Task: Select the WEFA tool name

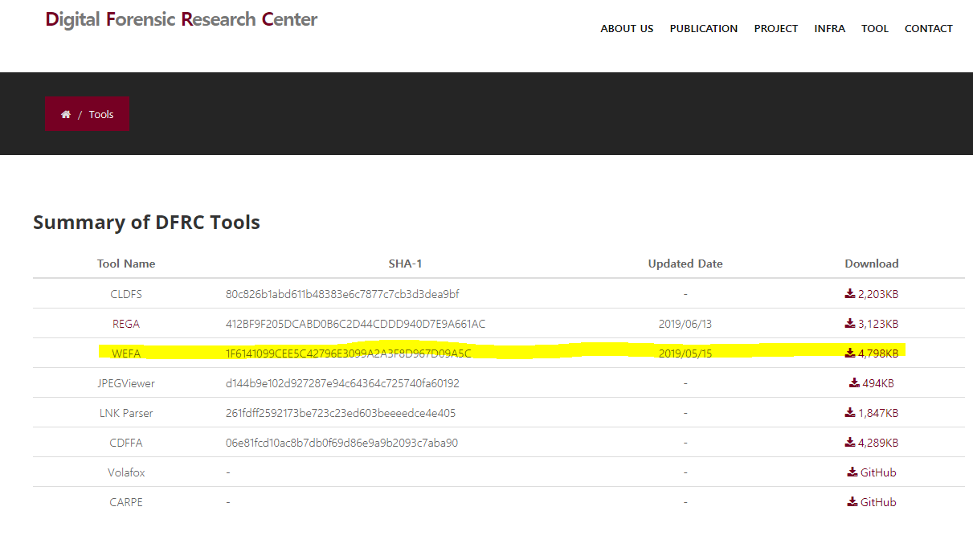Action: 126,354
